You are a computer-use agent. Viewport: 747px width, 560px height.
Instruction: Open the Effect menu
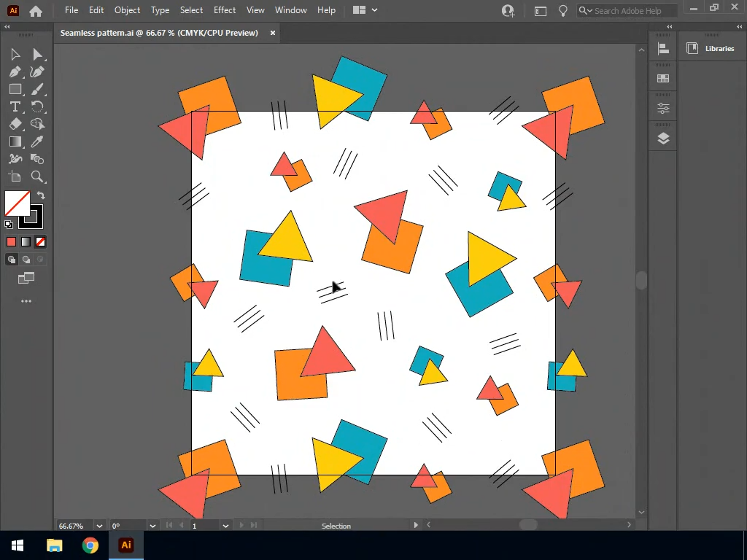tap(225, 10)
